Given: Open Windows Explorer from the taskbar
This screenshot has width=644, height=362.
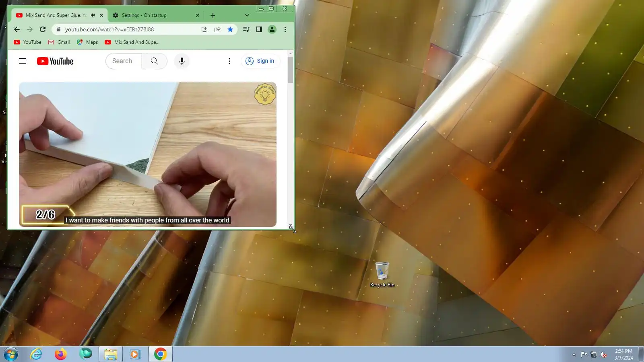Looking at the screenshot, I should click(x=111, y=354).
